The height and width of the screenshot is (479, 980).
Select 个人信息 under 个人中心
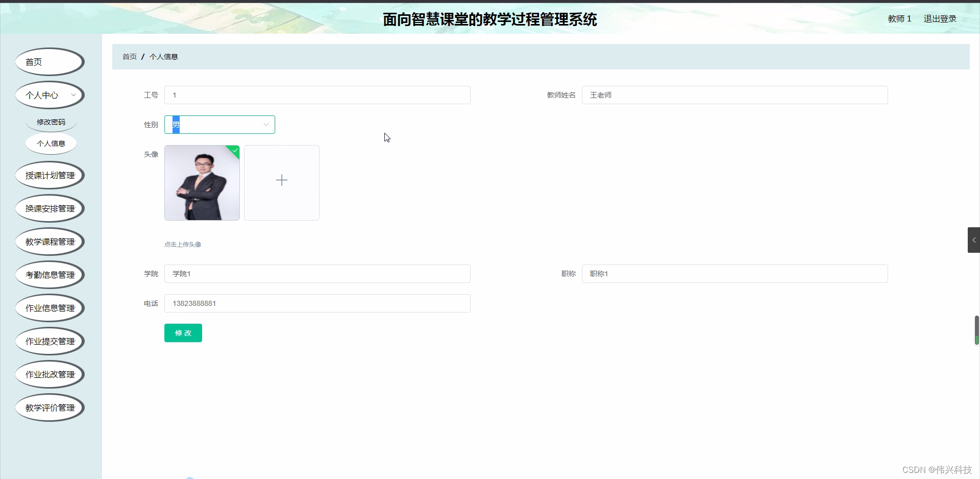pos(51,143)
